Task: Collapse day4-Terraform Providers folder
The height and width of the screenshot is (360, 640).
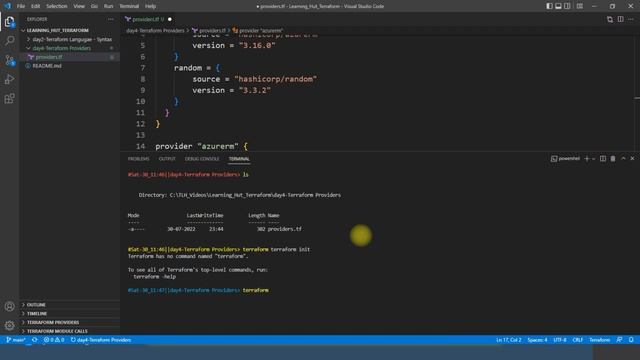Action: point(69,48)
